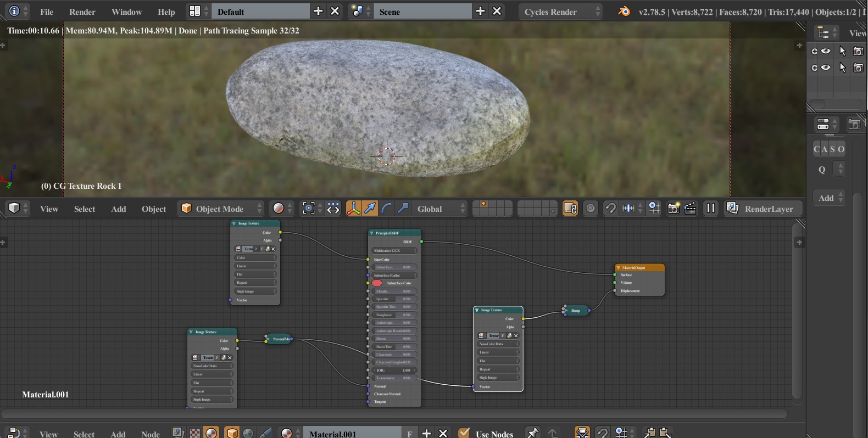868x438 pixels.
Task: Click the View button in the outliner header
Action: coord(857,33)
